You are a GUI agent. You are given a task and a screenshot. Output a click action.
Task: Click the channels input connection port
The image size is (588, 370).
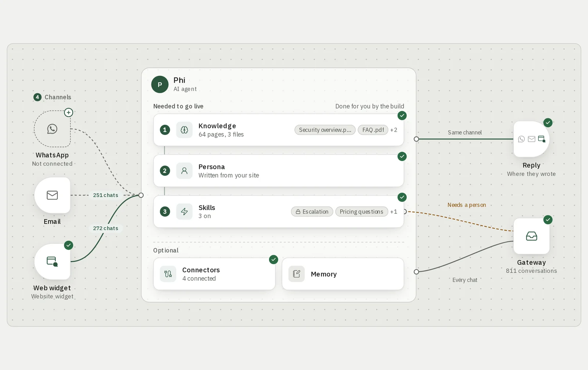[141, 195]
